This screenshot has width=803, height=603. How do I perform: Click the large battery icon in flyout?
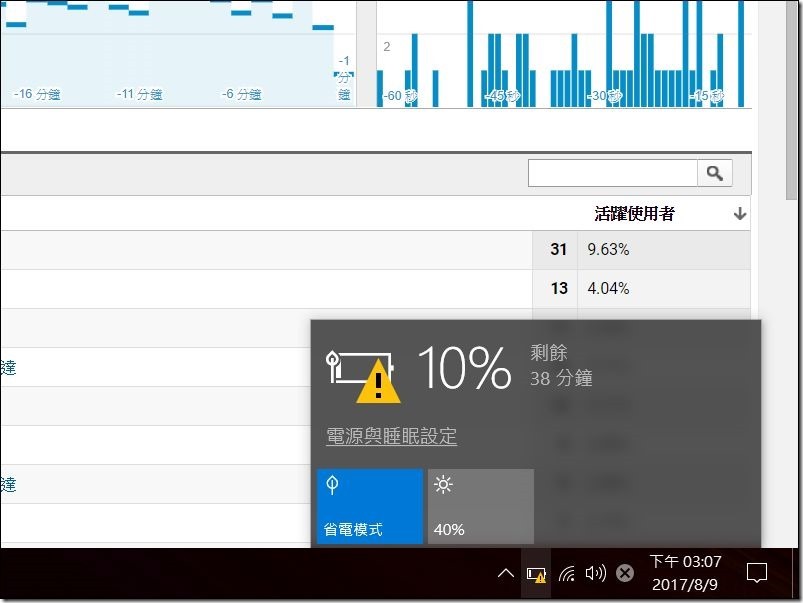click(360, 371)
